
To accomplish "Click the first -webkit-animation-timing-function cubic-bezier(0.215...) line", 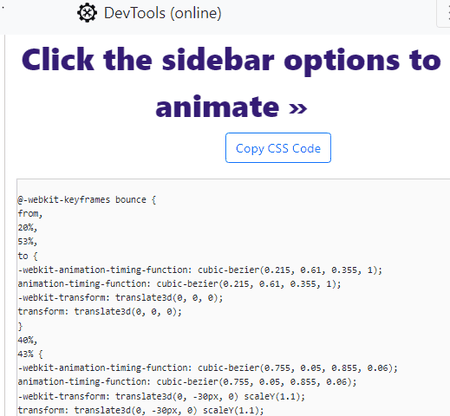I will coord(200,270).
